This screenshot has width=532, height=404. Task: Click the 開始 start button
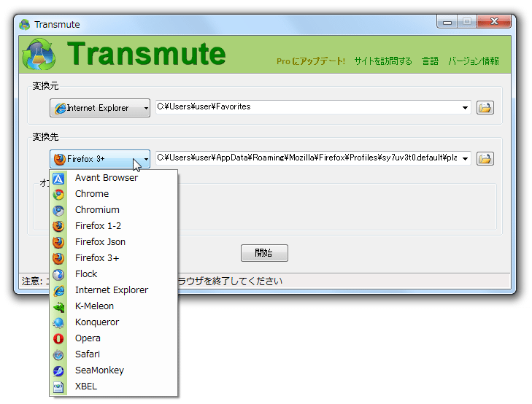tap(264, 253)
